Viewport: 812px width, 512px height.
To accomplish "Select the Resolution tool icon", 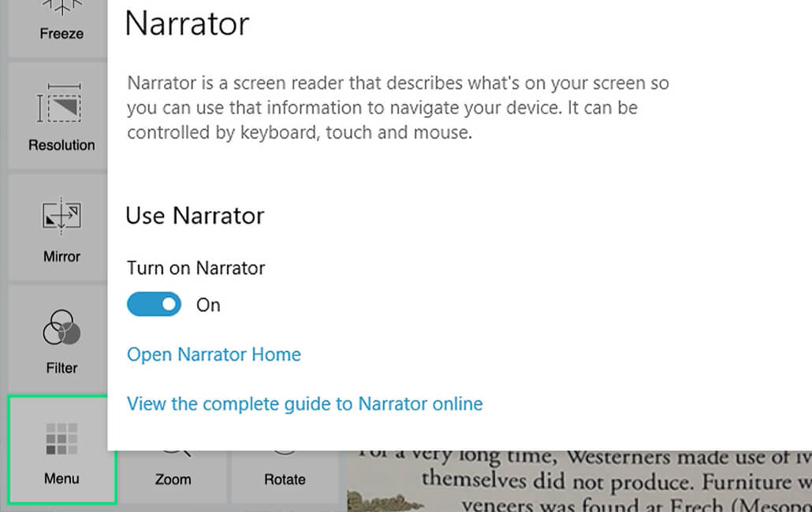I will 59,103.
